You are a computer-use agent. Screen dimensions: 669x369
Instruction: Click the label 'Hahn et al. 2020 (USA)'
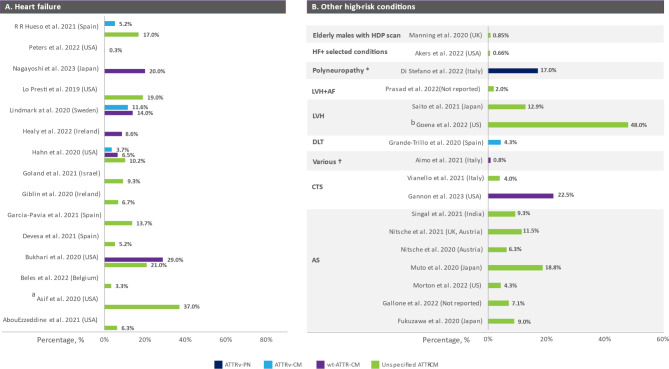65,152
